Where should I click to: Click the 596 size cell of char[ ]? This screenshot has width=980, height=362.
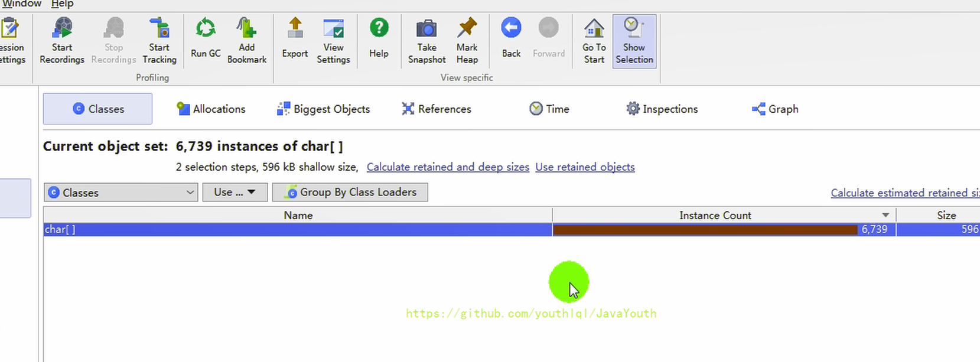click(x=938, y=230)
